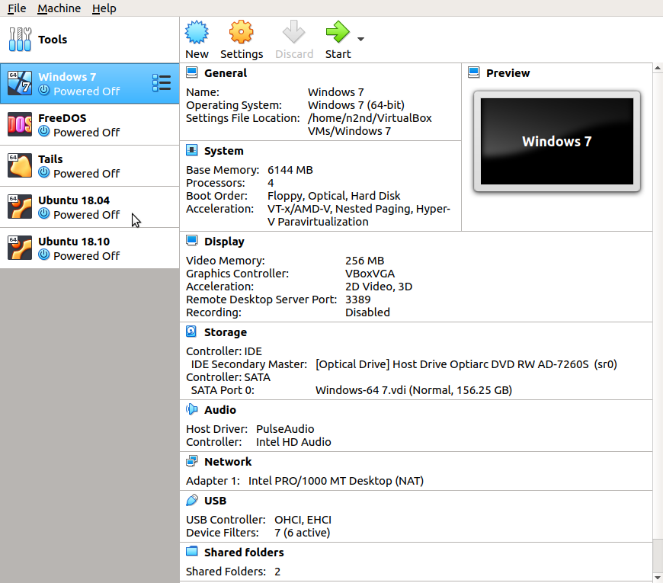663x583 pixels.
Task: Click the '7 (6 active)' device filters value
Action: click(x=302, y=533)
